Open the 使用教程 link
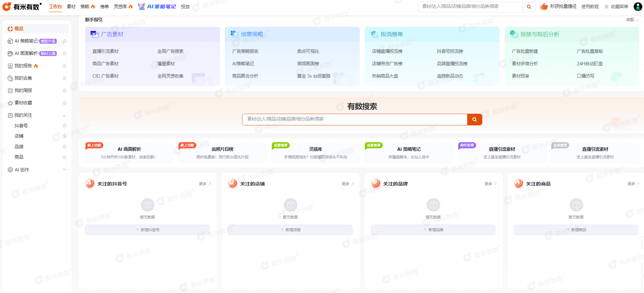 click(x=590, y=7)
